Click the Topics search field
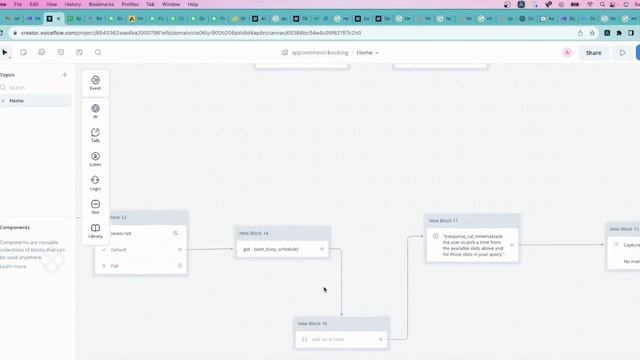The image size is (640, 360). tap(36, 88)
